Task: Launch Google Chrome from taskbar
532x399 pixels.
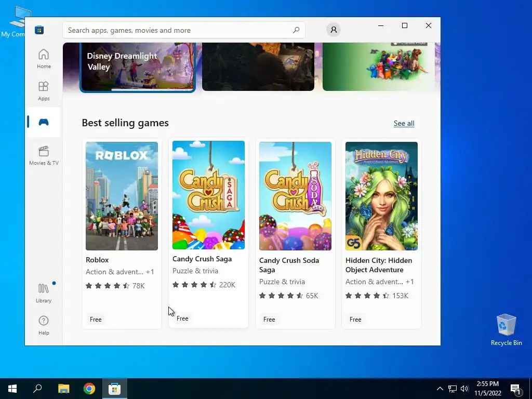Action: (x=89, y=389)
